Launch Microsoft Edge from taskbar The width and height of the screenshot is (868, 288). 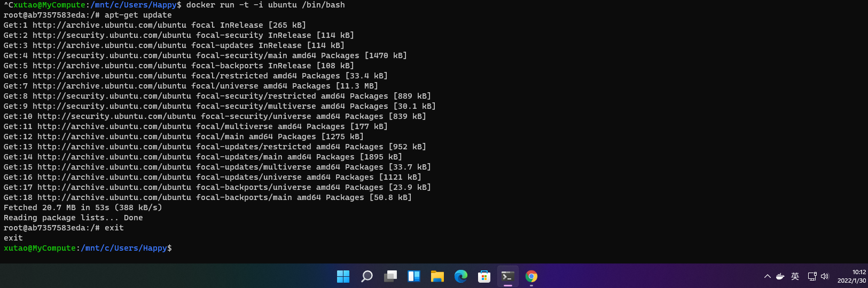[461, 276]
